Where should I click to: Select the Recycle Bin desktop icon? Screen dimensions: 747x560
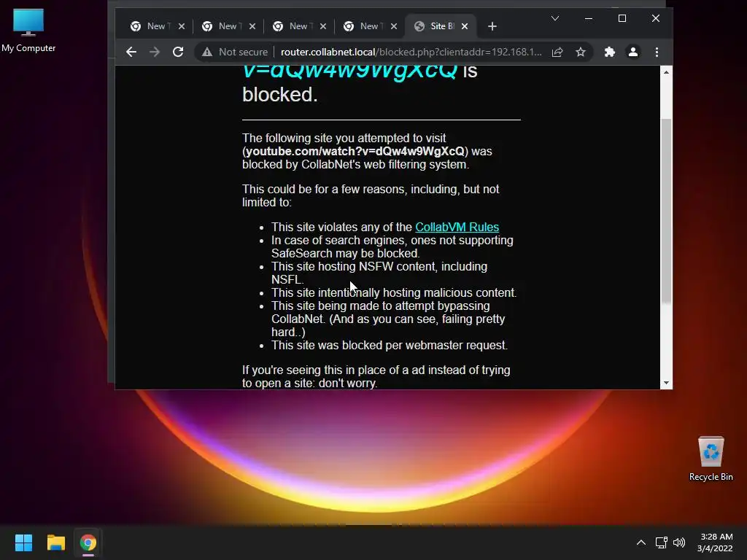pos(711,459)
